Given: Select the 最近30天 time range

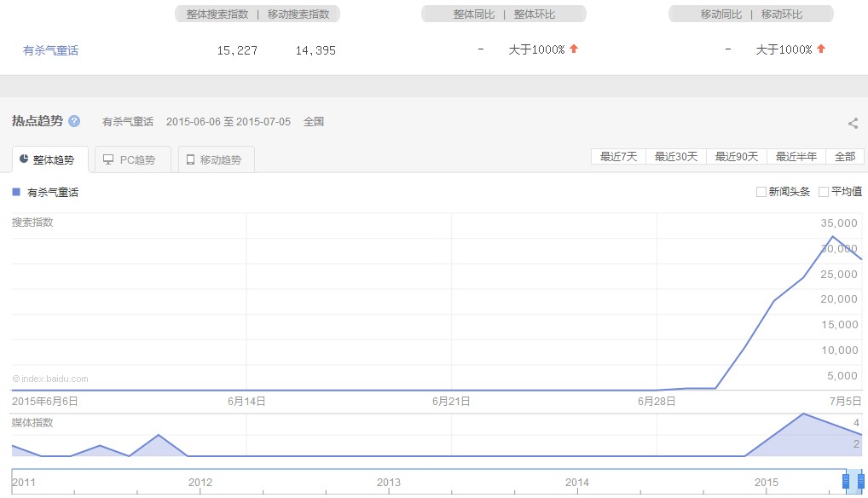Looking at the screenshot, I should [x=676, y=157].
